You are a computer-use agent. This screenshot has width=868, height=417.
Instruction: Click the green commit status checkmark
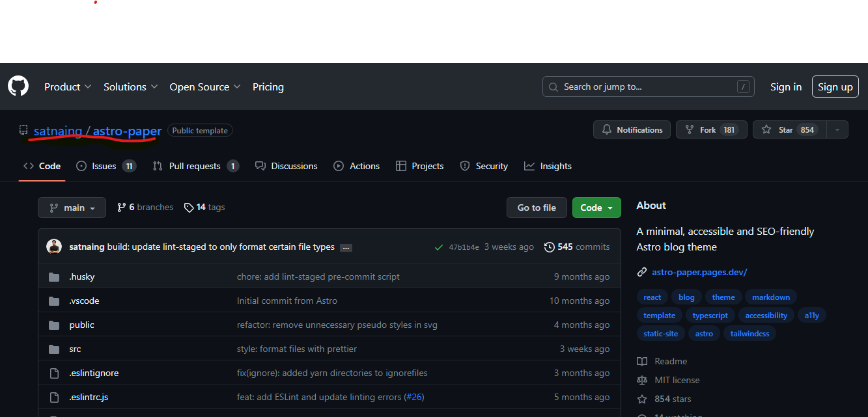pyautogui.click(x=439, y=247)
